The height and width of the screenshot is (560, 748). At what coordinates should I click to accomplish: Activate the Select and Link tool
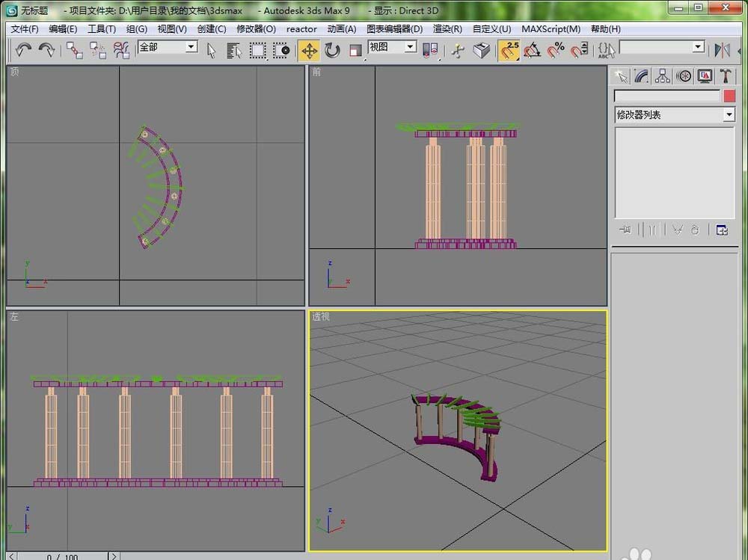tap(74, 50)
